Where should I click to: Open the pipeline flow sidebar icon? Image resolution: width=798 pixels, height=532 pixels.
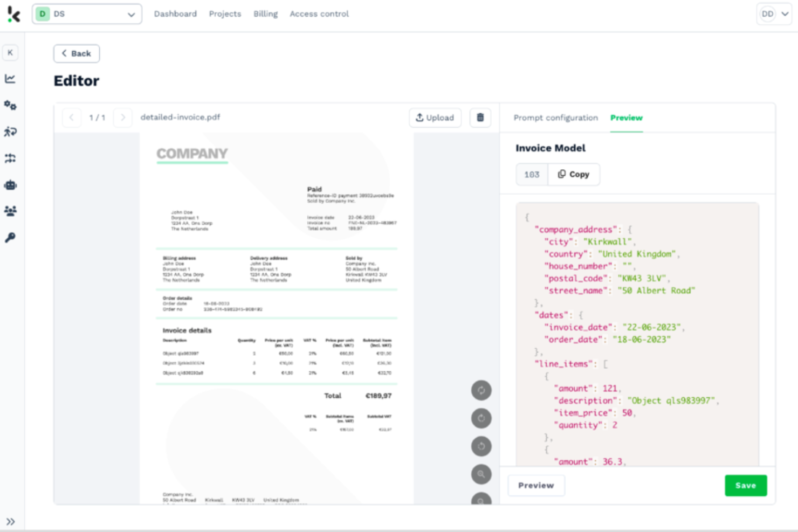tap(10, 158)
